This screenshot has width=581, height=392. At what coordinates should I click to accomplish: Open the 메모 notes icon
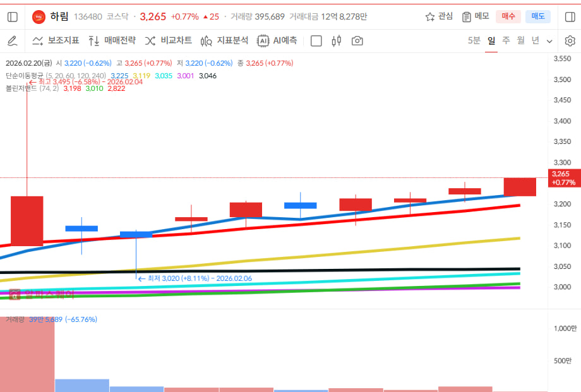pos(476,16)
